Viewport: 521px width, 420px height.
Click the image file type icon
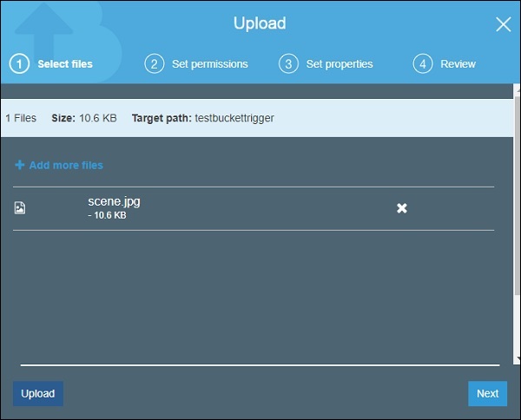coord(20,208)
